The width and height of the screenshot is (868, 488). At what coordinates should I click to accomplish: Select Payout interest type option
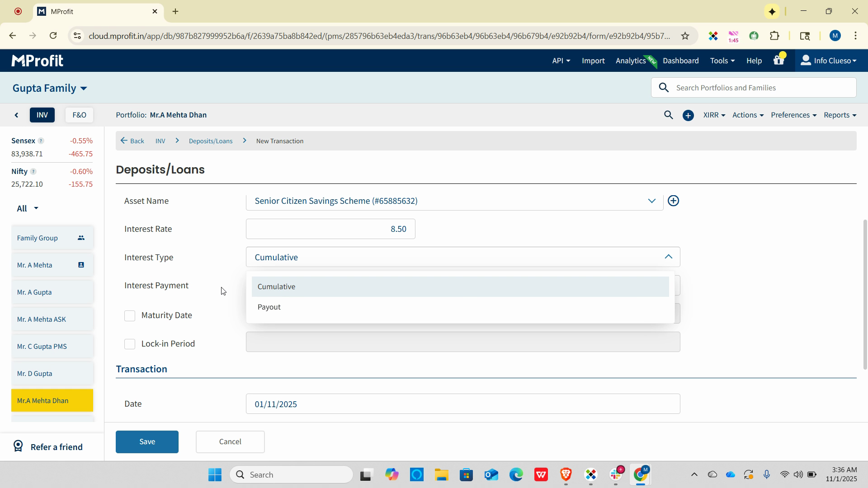point(269,307)
